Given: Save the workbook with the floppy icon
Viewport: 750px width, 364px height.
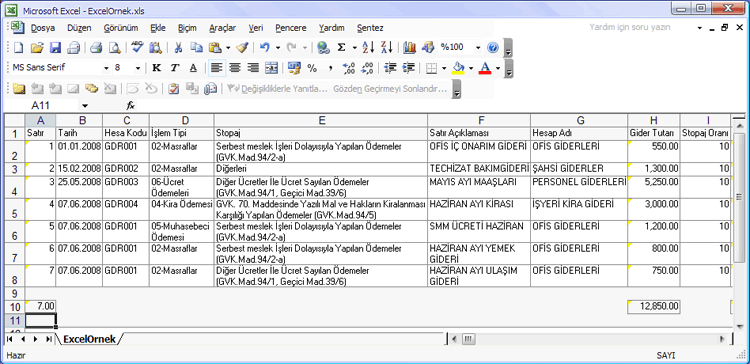Looking at the screenshot, I should point(55,47).
